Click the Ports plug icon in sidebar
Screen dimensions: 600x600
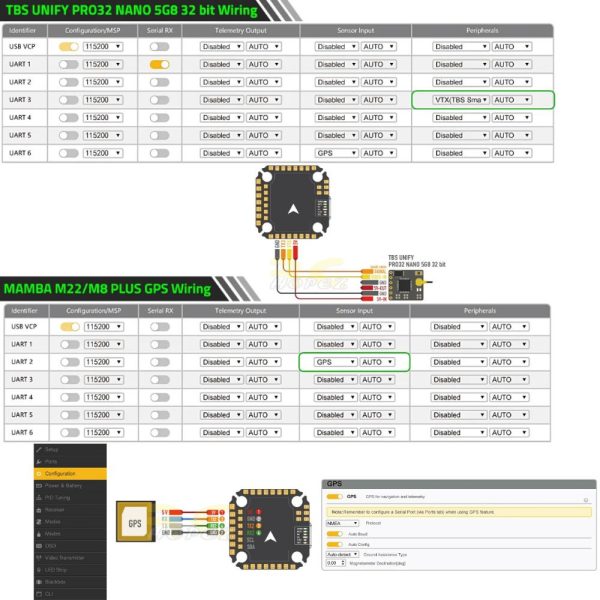(x=39, y=462)
